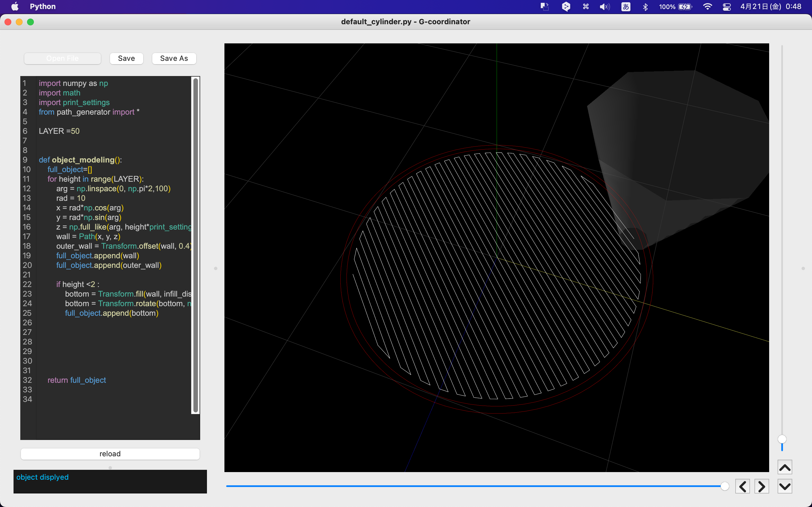
Task: Click the Save As button
Action: (x=174, y=58)
